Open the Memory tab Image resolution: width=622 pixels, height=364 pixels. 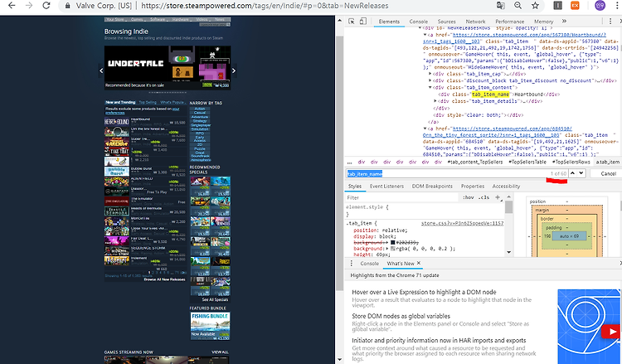pyautogui.click(x=543, y=22)
